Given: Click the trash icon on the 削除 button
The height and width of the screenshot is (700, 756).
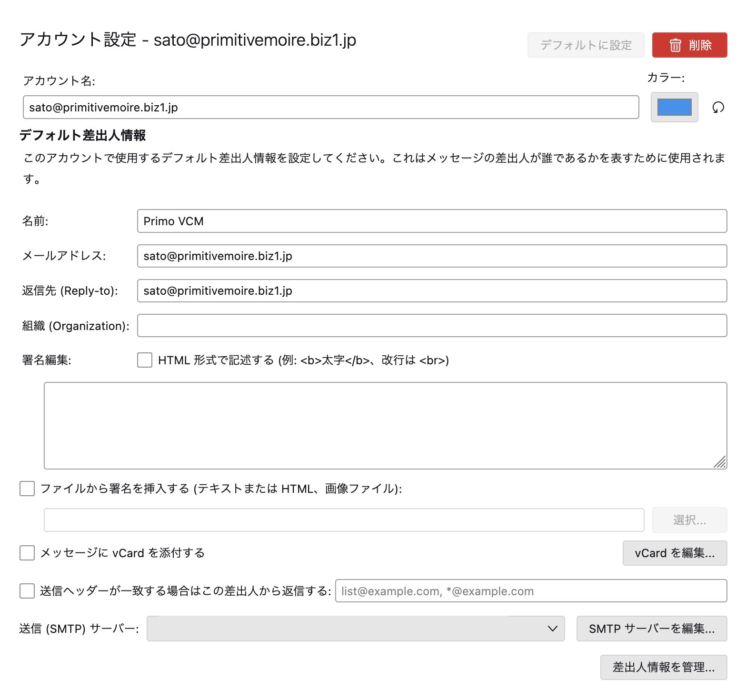Looking at the screenshot, I should click(x=675, y=45).
